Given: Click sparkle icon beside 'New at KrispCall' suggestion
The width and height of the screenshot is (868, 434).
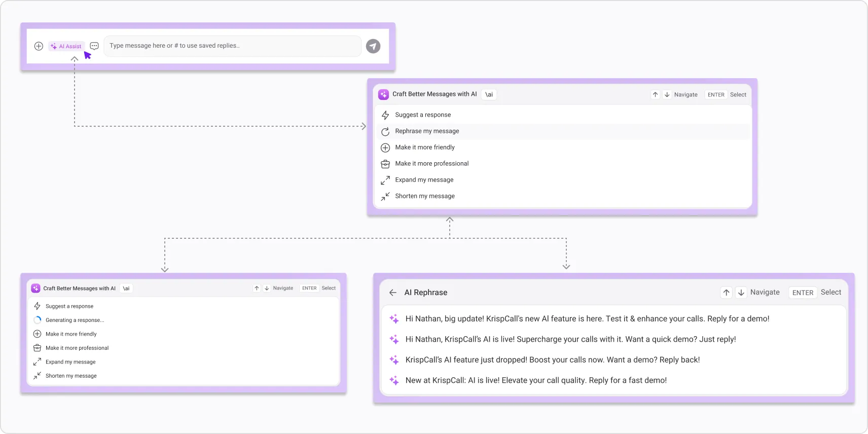Looking at the screenshot, I should pyautogui.click(x=394, y=380).
